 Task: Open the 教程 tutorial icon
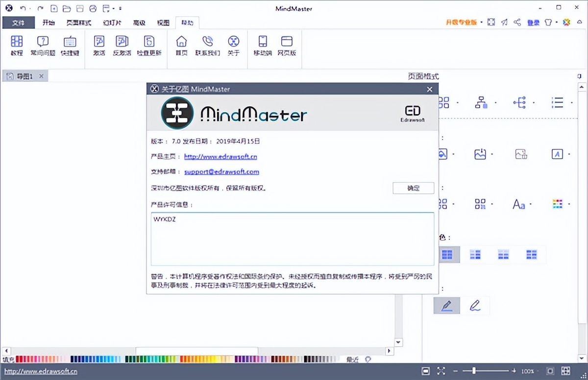tap(17, 46)
